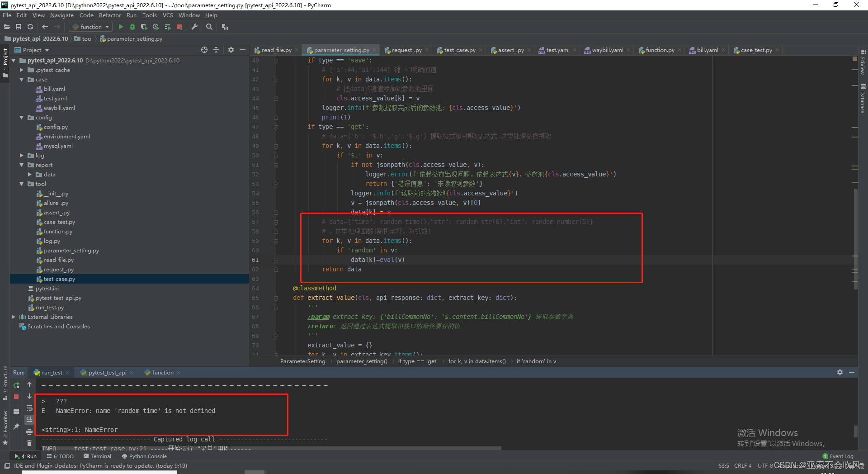Open the Python Console tool window
The width and height of the screenshot is (868, 474).
144,456
